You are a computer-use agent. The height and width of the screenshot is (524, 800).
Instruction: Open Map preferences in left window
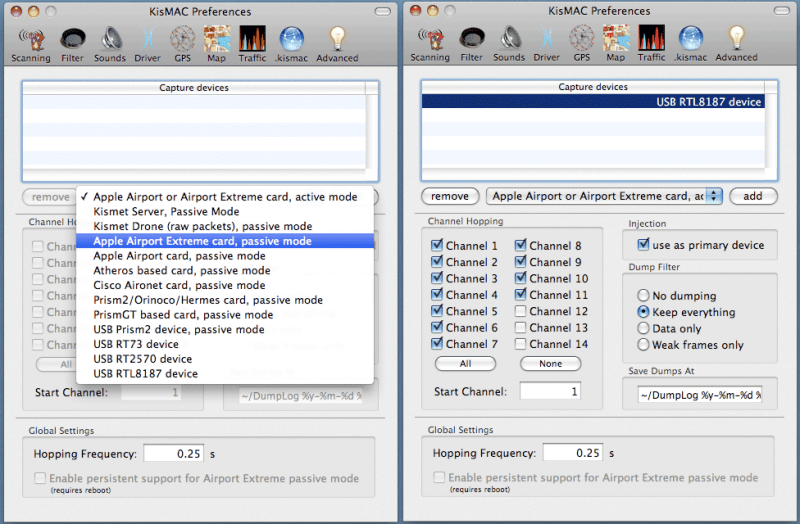click(x=217, y=45)
